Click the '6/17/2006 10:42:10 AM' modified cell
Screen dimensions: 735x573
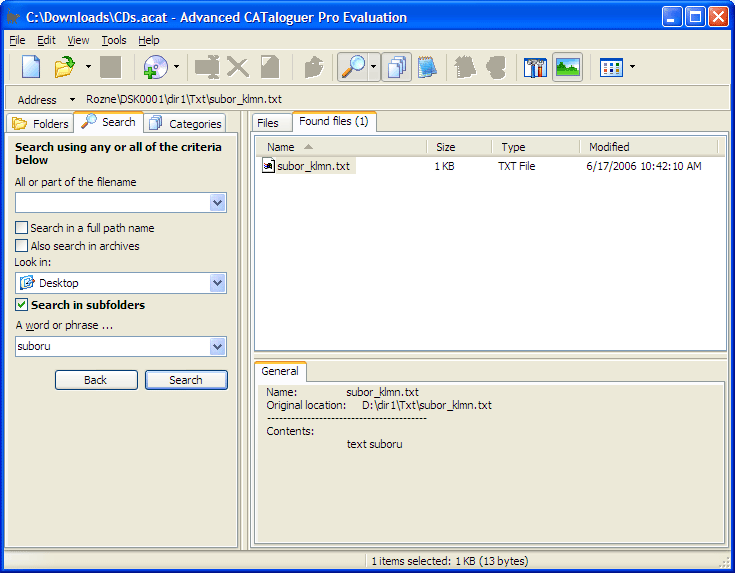[x=644, y=166]
